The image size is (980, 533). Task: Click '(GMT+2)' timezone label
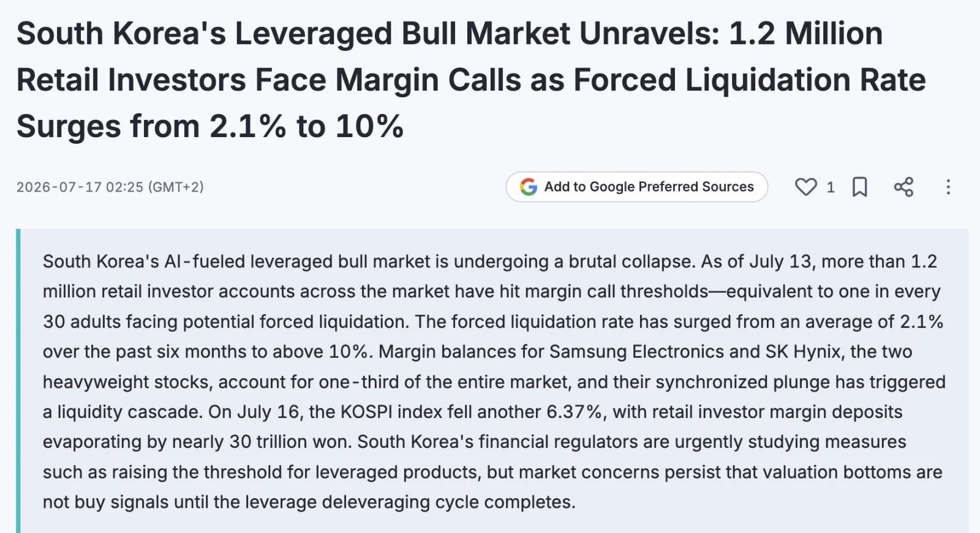(176, 187)
